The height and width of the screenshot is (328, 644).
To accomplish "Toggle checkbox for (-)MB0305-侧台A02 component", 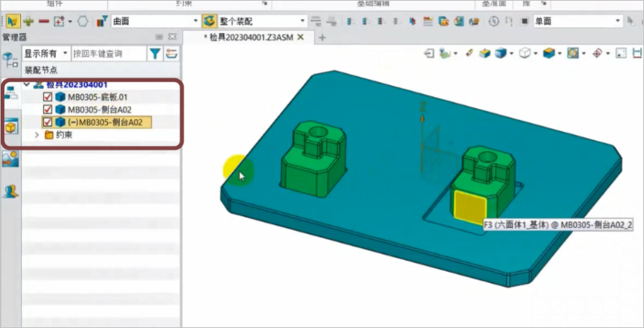I will tap(47, 122).
